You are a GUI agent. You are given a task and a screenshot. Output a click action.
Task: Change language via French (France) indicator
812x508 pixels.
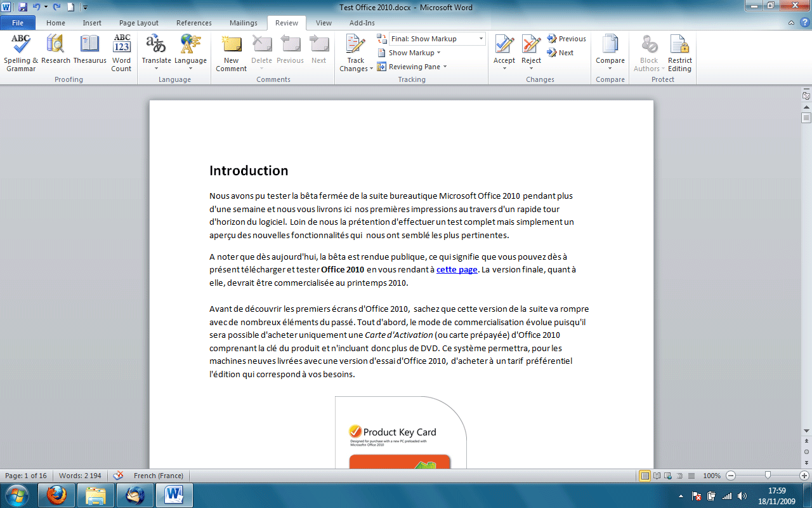click(159, 476)
